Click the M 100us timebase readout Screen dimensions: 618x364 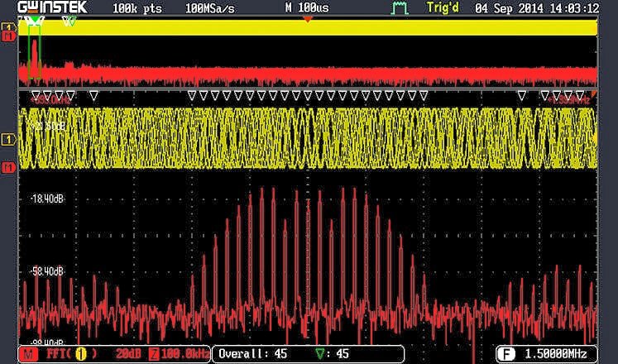[308, 7]
